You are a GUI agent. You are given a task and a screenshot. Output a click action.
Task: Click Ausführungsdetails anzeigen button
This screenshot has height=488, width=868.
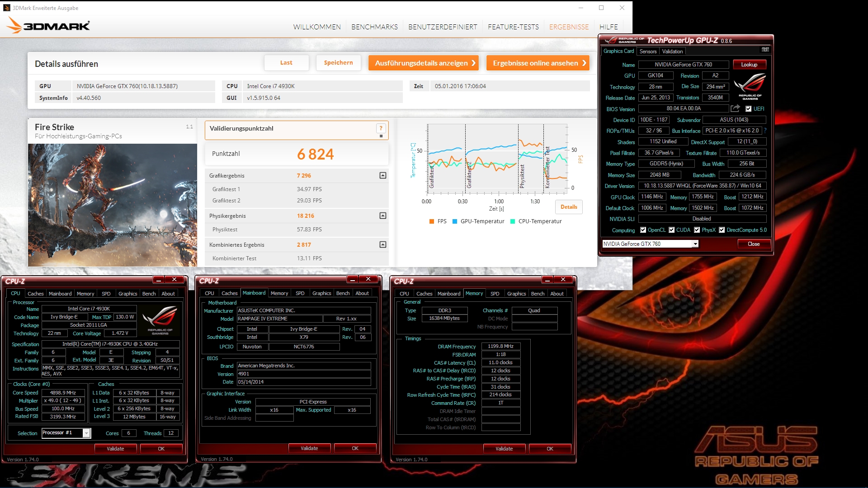click(x=424, y=63)
